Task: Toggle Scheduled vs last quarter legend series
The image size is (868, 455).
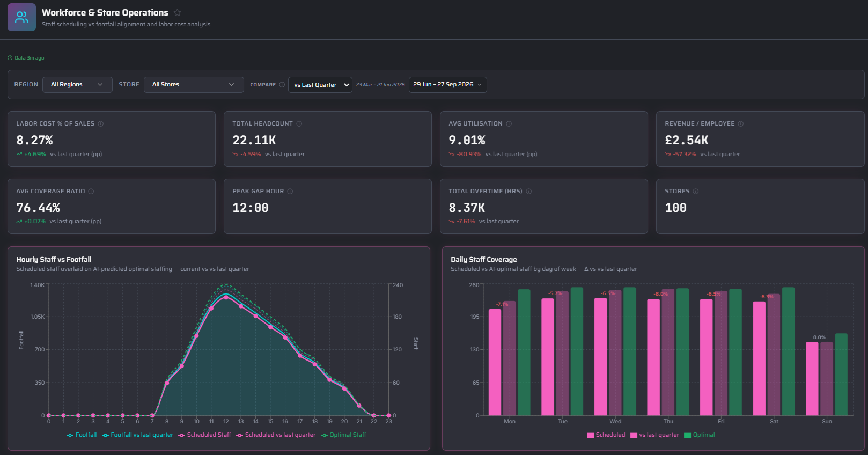Action: coord(276,435)
